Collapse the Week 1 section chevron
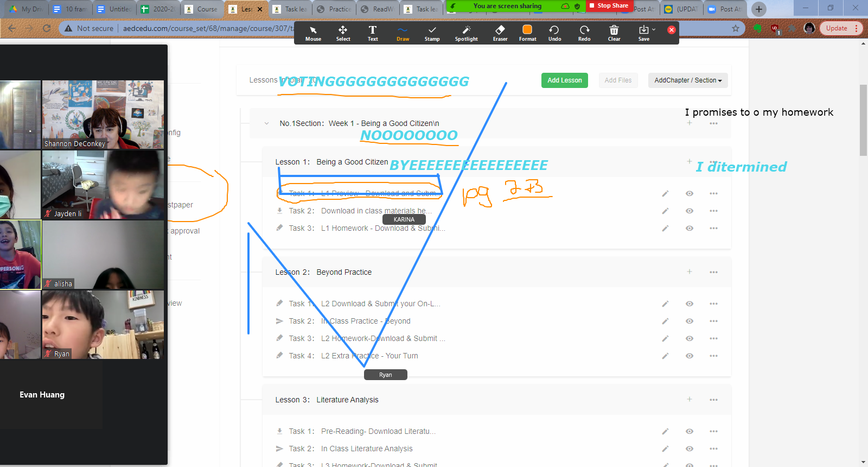This screenshot has height=467, width=868. click(x=266, y=123)
